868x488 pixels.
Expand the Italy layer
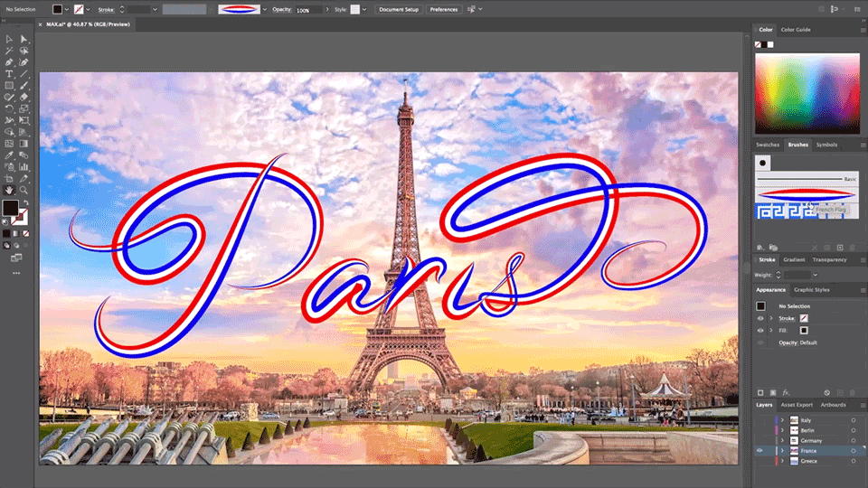click(x=782, y=420)
